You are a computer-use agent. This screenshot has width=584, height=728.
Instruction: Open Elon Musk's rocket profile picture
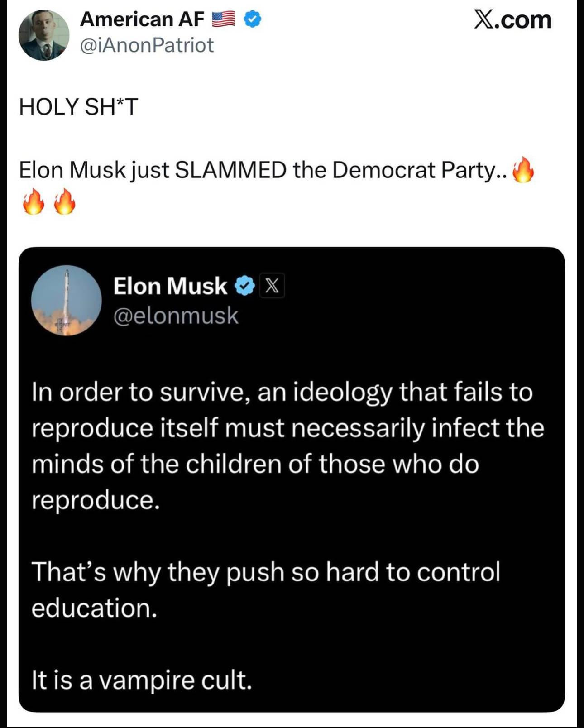[67, 301]
